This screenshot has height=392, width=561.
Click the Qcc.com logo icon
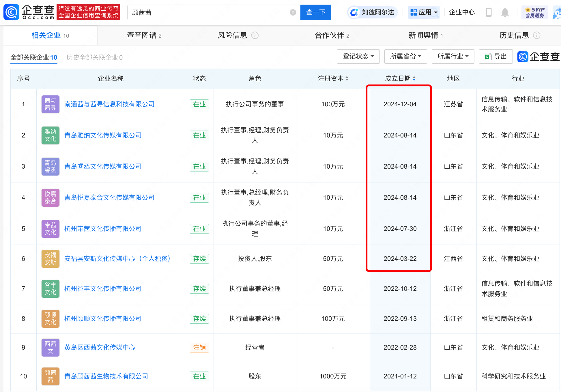point(11,12)
